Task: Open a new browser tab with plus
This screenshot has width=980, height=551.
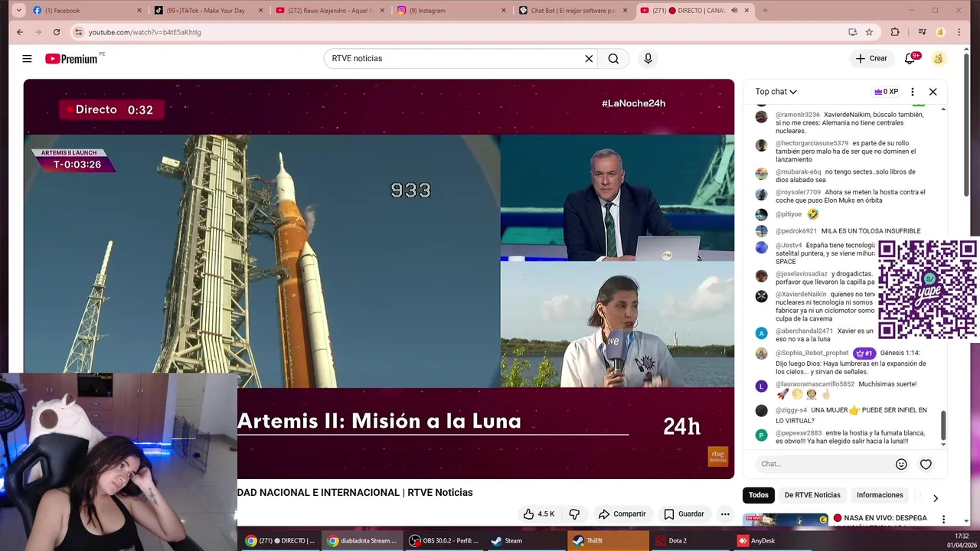Action: [x=764, y=11]
